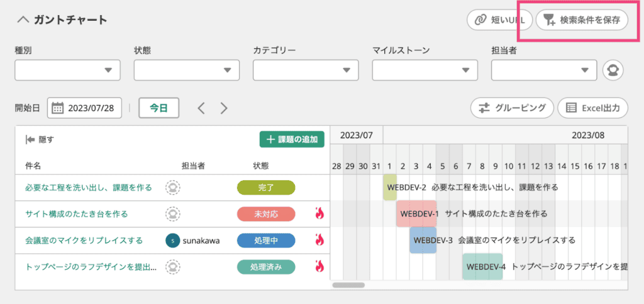Click the WEBDEV-3 blue Gantt bar
The image size is (644, 304).
[x=423, y=240]
